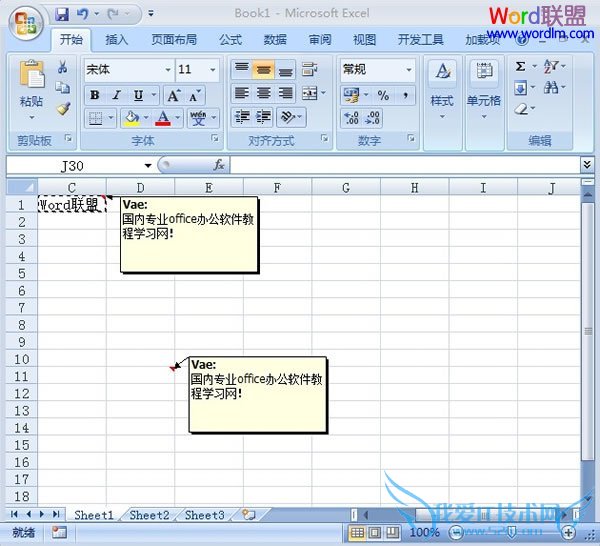
Task: Click the increase indent icon
Action: pos(263,117)
